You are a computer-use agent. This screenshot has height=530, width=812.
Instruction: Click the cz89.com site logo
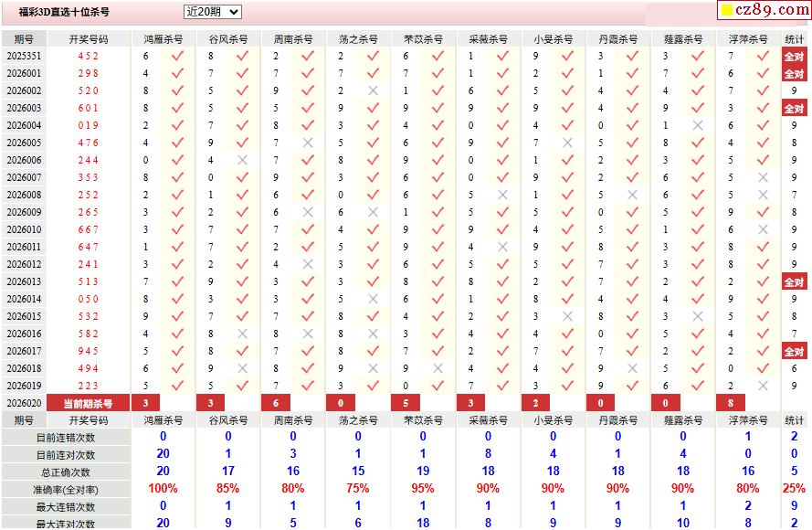765,10
